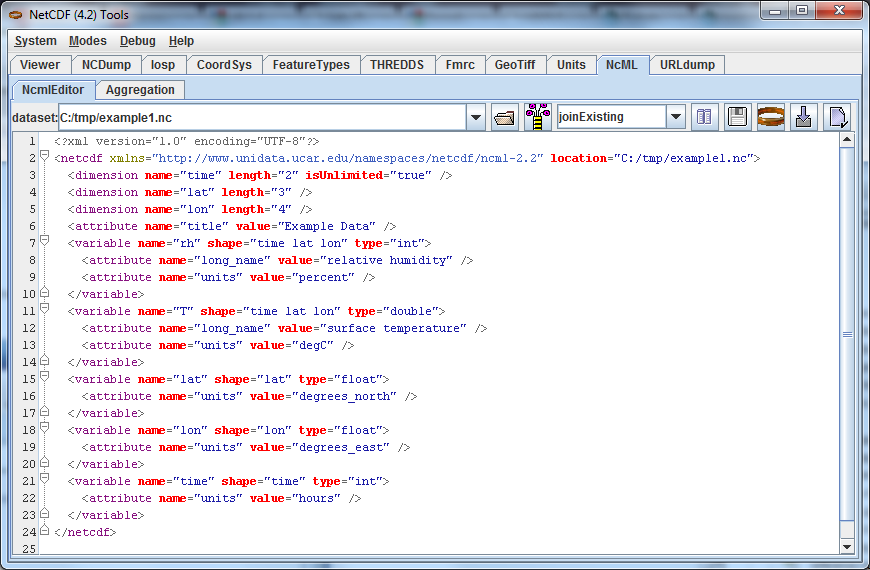Click the open file folder icon

(x=505, y=117)
